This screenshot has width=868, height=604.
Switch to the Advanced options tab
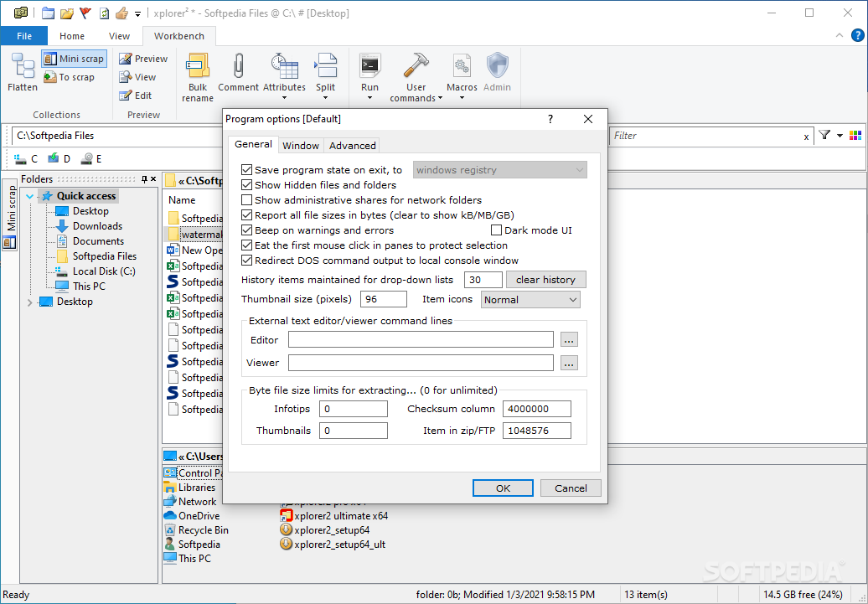(x=352, y=146)
